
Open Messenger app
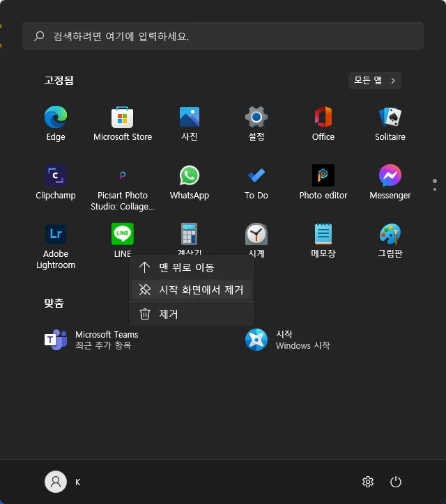click(x=390, y=182)
